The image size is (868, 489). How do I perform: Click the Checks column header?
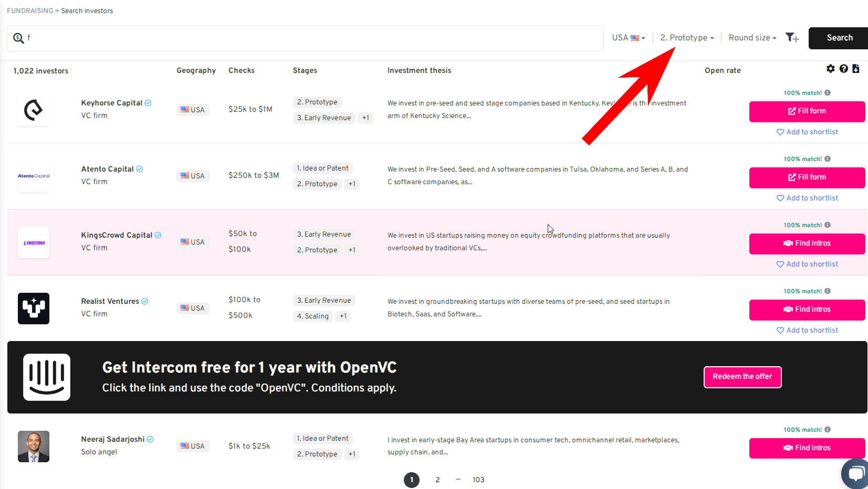(x=242, y=70)
